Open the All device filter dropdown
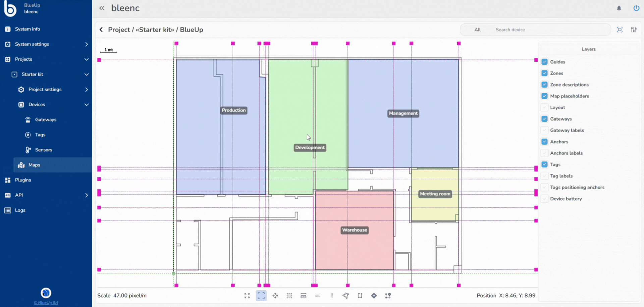This screenshot has width=644, height=307. point(477,30)
